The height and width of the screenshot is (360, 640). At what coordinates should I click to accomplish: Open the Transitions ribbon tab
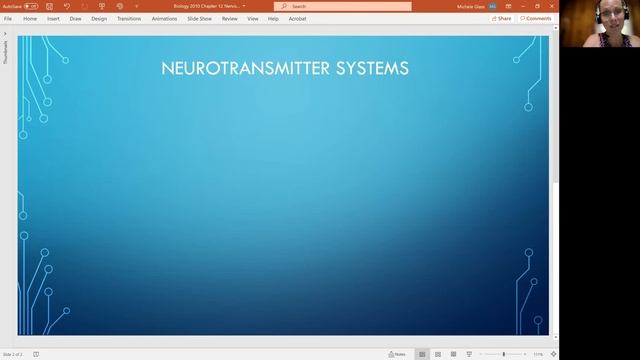point(129,19)
